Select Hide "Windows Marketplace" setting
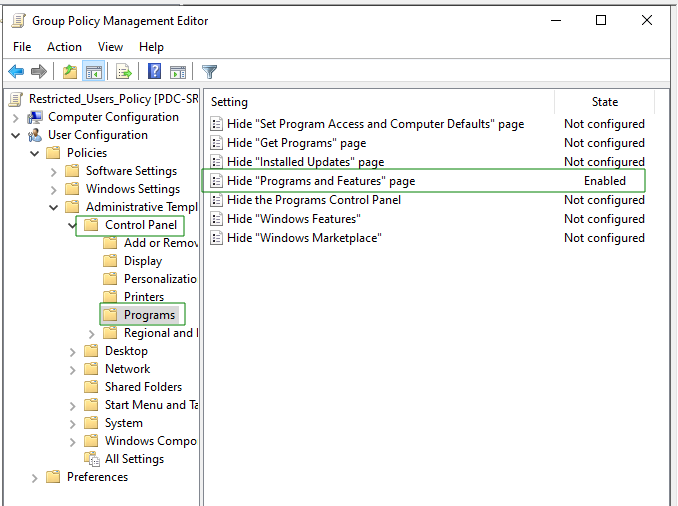678x506 pixels. (x=304, y=238)
